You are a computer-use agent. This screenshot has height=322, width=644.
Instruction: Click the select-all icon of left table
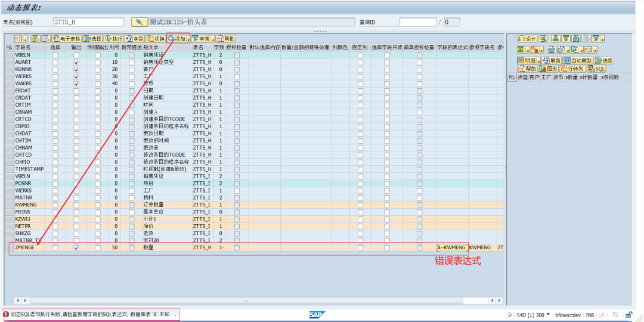pyautogui.click(x=10, y=48)
